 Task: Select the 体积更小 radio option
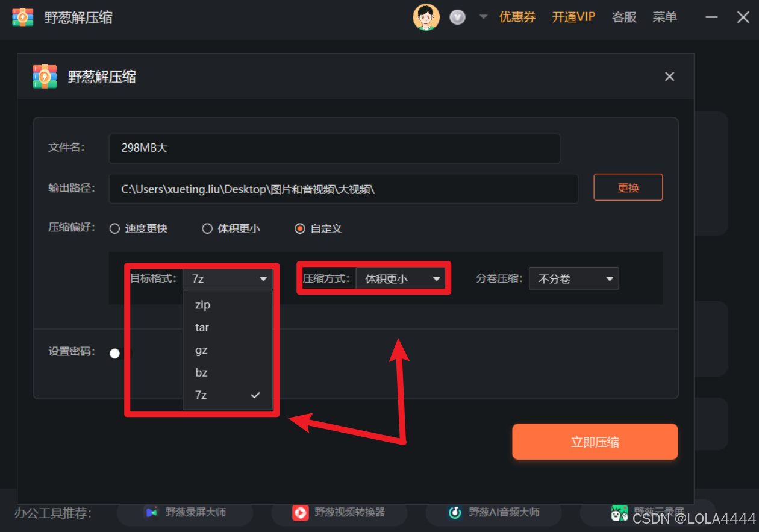pos(231,228)
